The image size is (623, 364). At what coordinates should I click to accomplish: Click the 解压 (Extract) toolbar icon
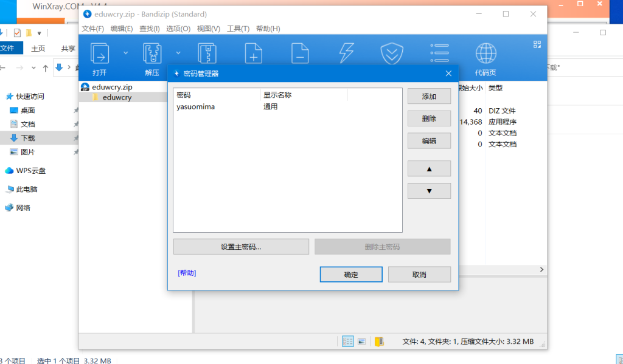(x=152, y=53)
